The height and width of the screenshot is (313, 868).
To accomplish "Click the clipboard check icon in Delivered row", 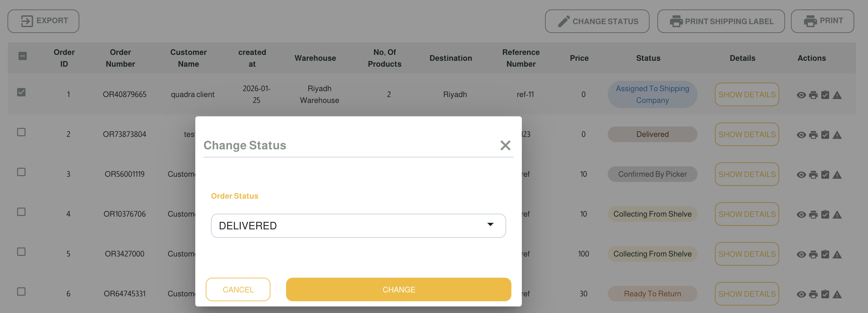I will click(x=825, y=135).
